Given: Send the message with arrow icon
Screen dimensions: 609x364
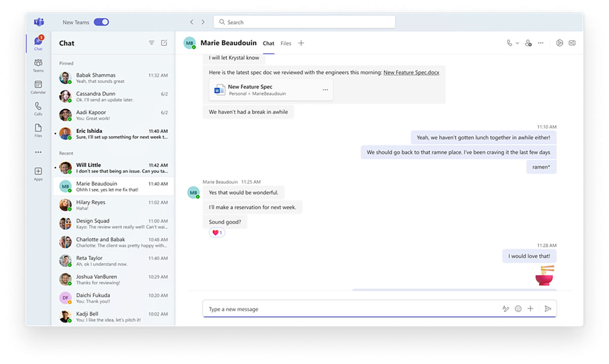Looking at the screenshot, I should 548,309.
